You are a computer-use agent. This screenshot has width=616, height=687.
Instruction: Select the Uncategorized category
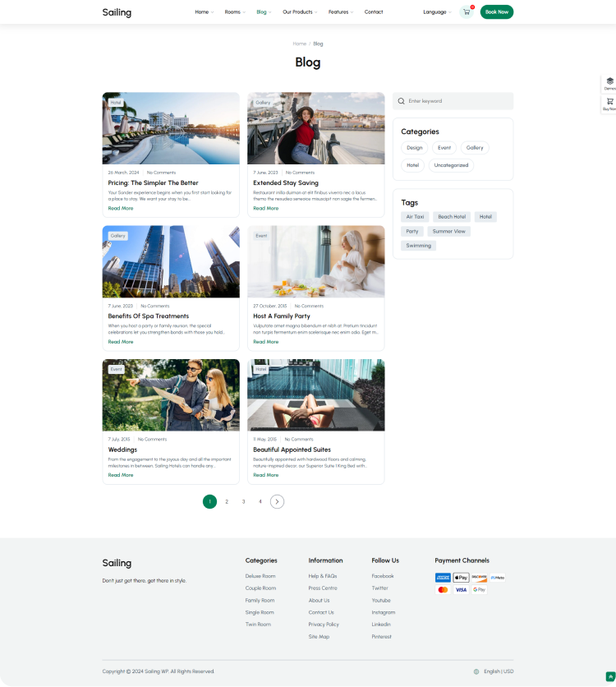pyautogui.click(x=452, y=165)
